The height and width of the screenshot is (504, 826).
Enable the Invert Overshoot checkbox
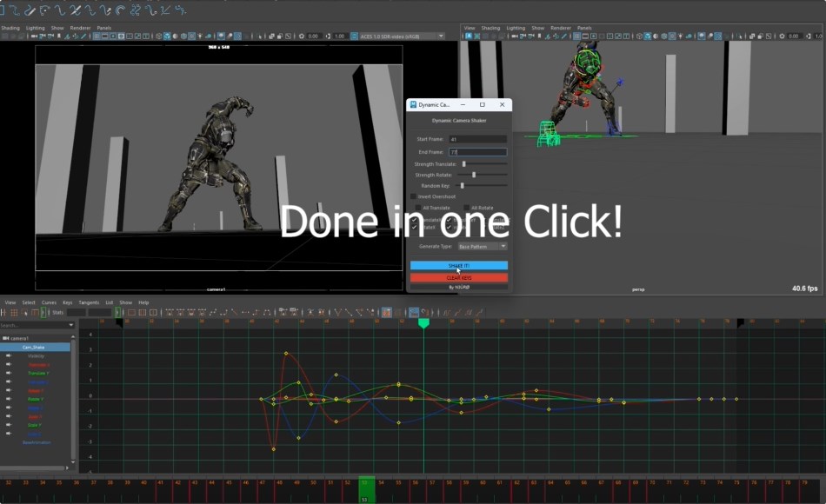tap(414, 196)
